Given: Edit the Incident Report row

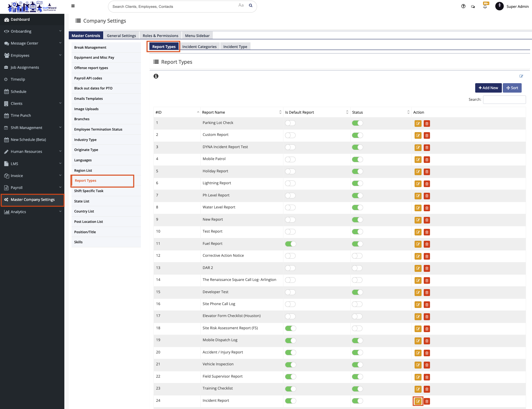Looking at the screenshot, I should point(418,401).
